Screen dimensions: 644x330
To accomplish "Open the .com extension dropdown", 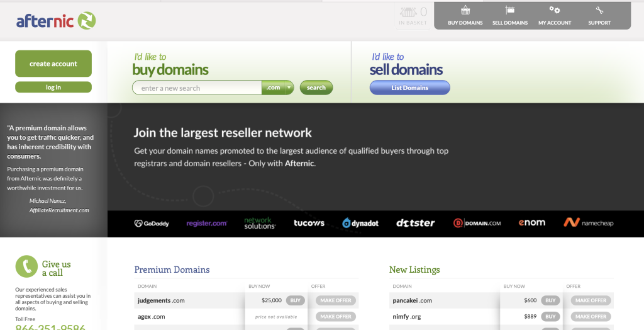I will pyautogui.click(x=278, y=88).
